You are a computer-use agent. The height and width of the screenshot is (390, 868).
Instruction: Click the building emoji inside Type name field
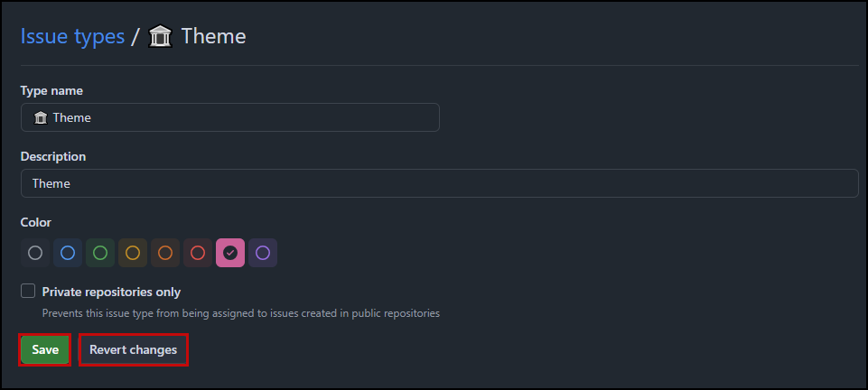click(41, 118)
